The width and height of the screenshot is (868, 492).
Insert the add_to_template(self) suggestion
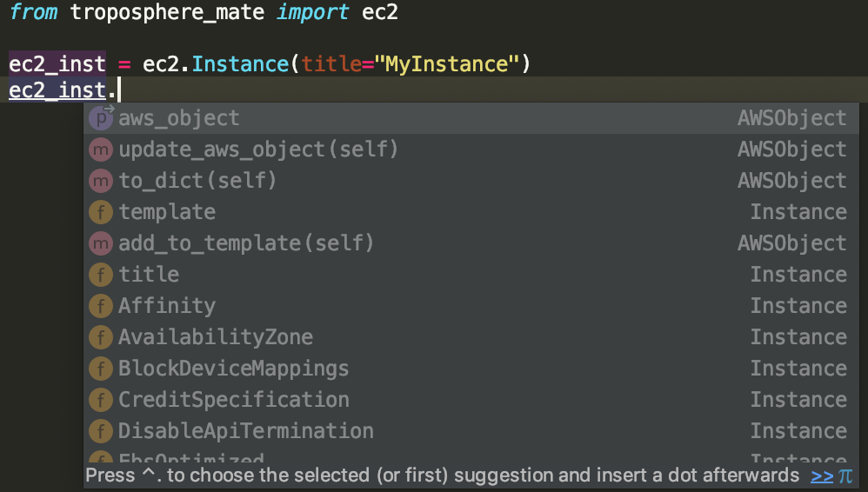(246, 243)
